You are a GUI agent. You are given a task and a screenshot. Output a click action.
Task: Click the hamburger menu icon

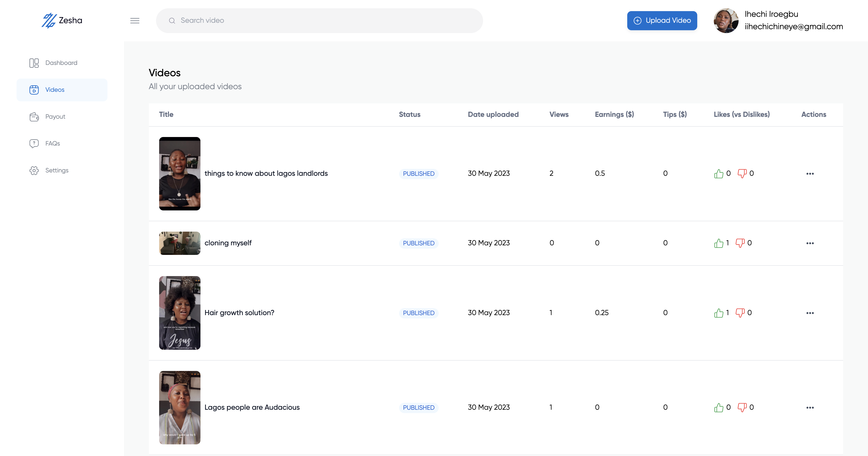(135, 21)
